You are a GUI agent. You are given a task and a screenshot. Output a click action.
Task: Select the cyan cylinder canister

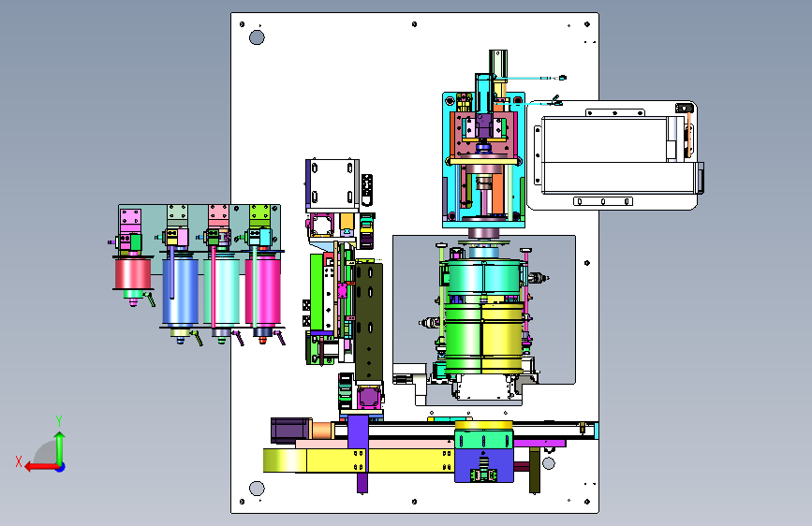click(x=222, y=291)
